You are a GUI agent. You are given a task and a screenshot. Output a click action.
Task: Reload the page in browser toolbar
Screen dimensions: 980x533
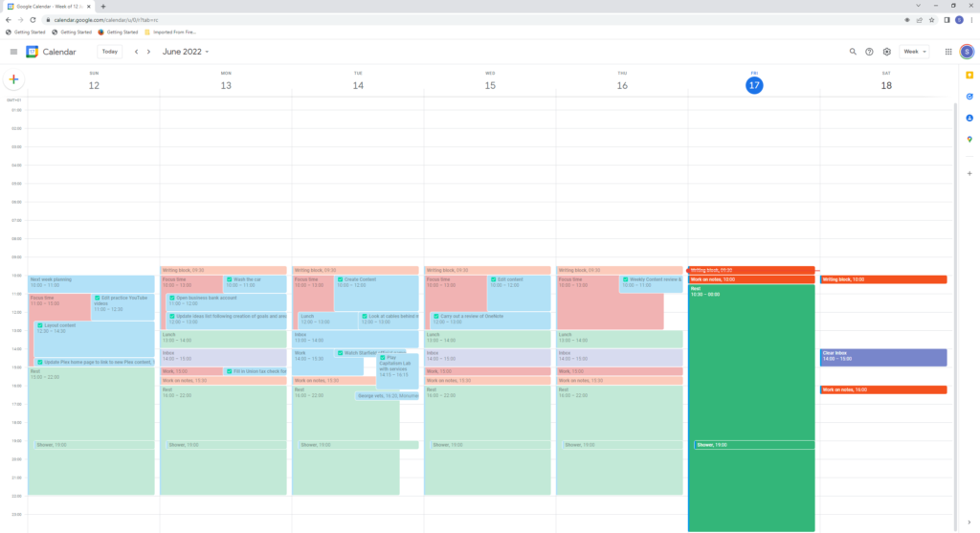(33, 20)
